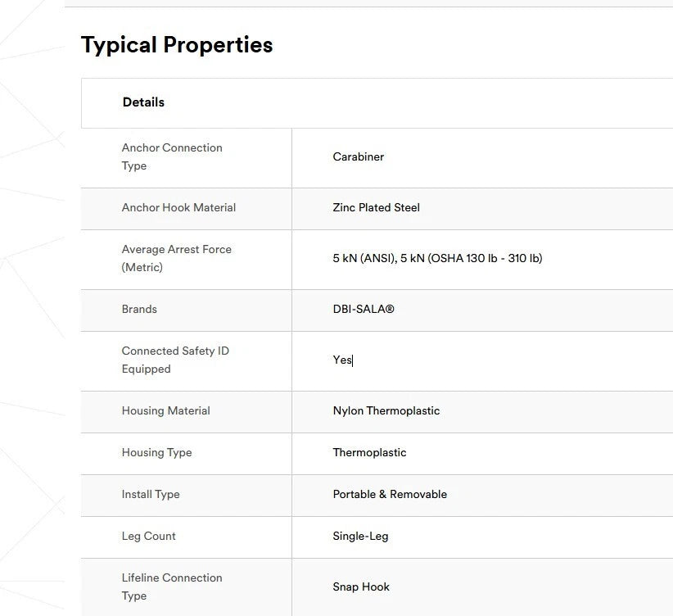Viewport: 673px width, 616px height.
Task: Select the Brands label
Action: tap(139, 310)
